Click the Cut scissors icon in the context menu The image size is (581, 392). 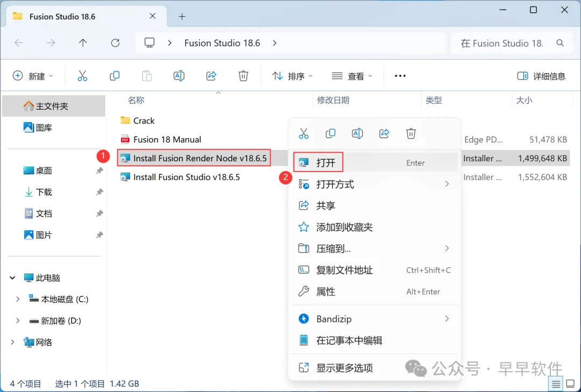(x=303, y=133)
